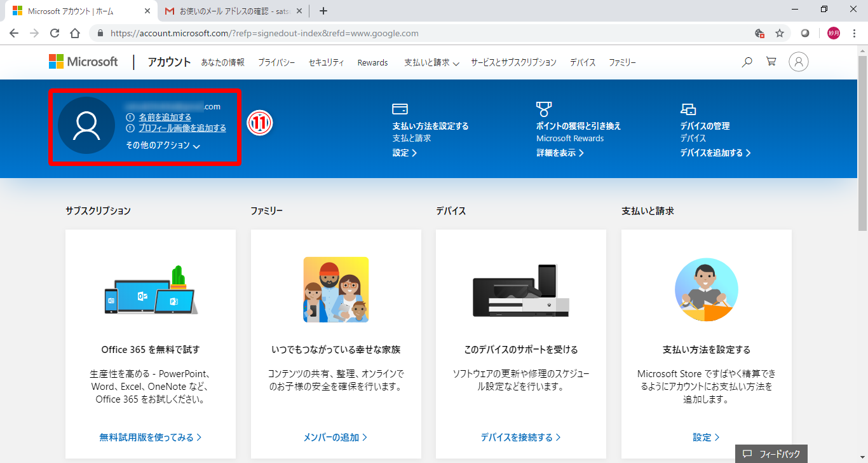The width and height of the screenshot is (868, 463).
Task: Click 無料試用版を使ってみる link
Action: 151,437
